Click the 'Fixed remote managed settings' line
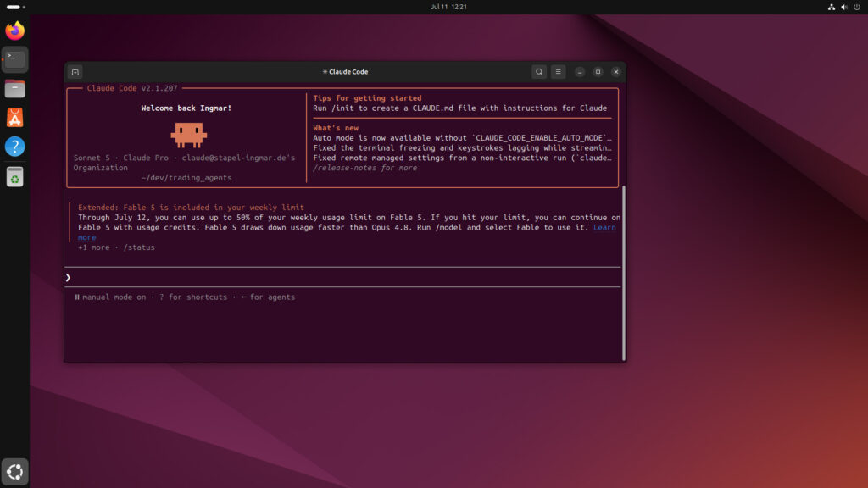This screenshot has height=488, width=868. pos(462,158)
